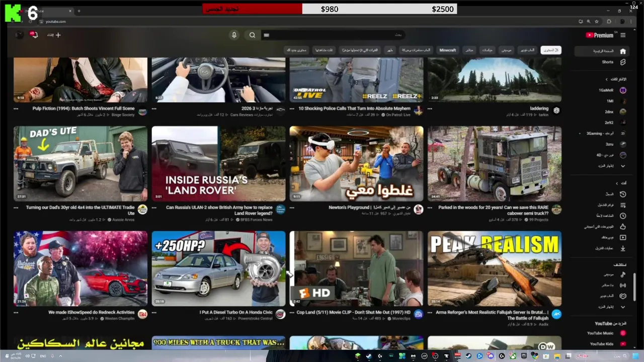Viewport: 644px width, 362px height.
Task: Toggle the hamburger guide menu
Action: (623, 35)
